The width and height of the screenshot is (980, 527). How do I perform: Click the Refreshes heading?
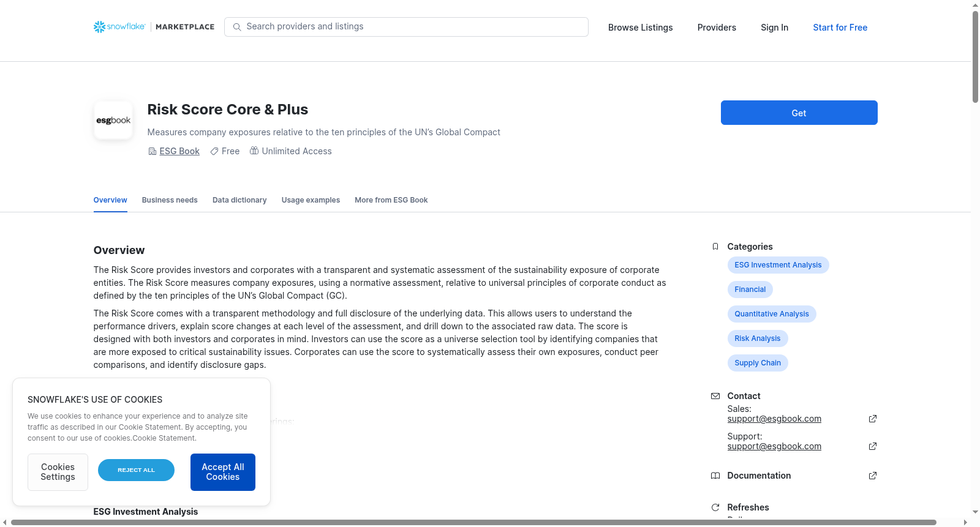(x=748, y=507)
